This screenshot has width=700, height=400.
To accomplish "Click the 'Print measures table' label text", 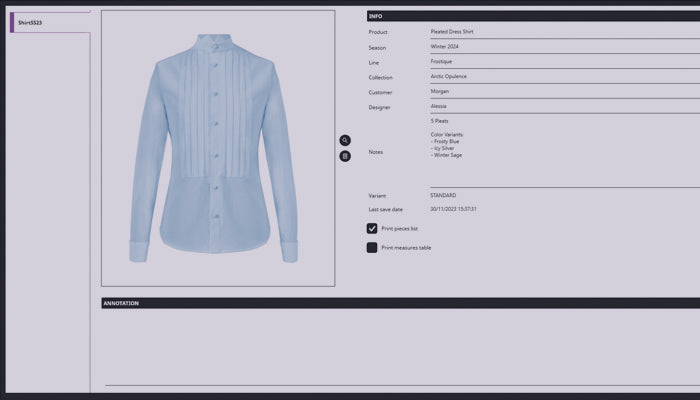I will click(406, 247).
